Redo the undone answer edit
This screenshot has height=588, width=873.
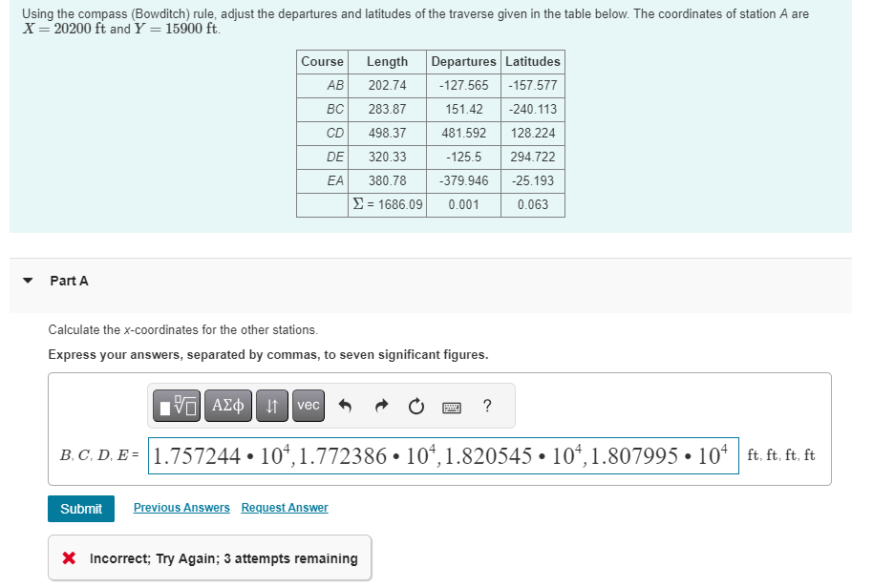tap(380, 405)
